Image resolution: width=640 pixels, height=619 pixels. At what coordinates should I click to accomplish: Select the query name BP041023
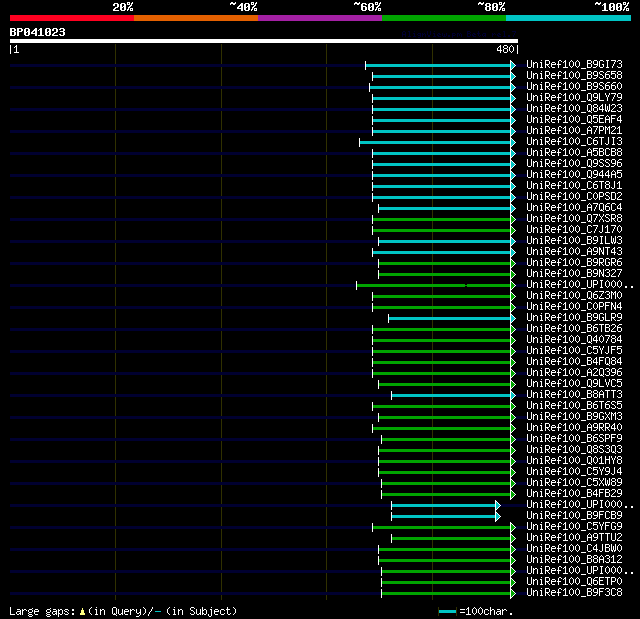click(x=38, y=32)
